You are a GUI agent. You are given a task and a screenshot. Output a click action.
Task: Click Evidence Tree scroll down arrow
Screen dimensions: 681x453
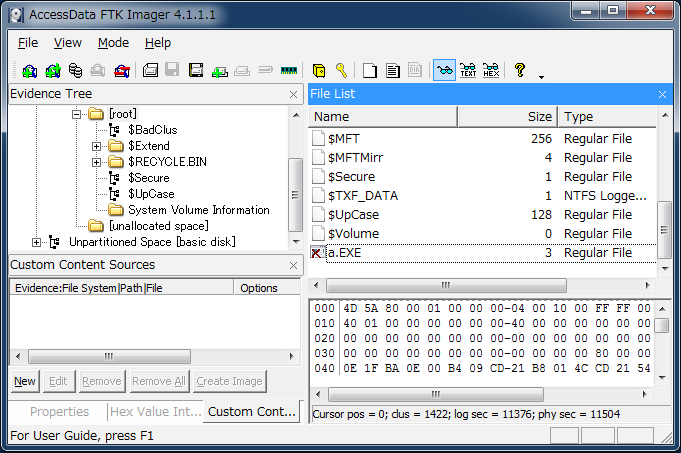(296, 241)
